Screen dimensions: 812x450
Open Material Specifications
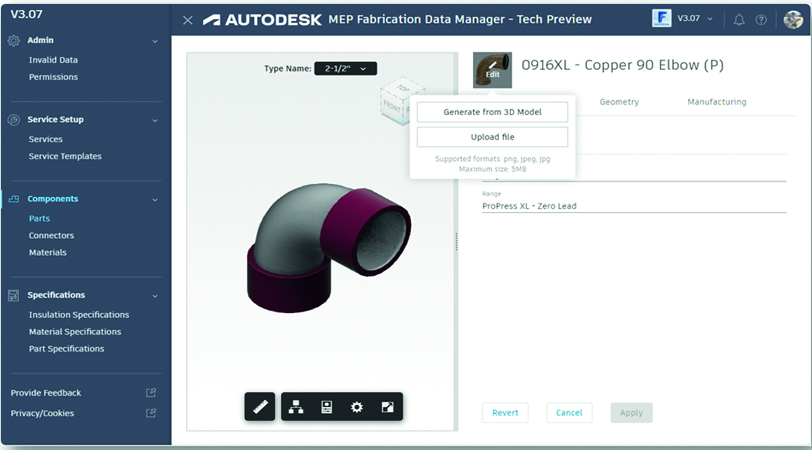75,331
